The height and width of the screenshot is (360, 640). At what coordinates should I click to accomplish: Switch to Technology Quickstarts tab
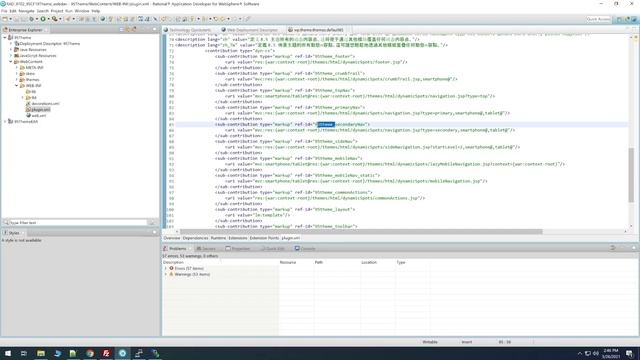(190, 30)
